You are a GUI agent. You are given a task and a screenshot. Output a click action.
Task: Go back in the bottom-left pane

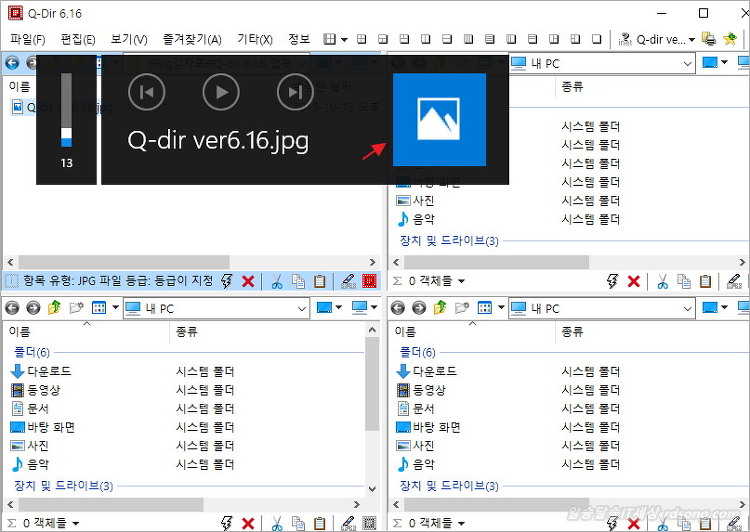tap(12, 308)
